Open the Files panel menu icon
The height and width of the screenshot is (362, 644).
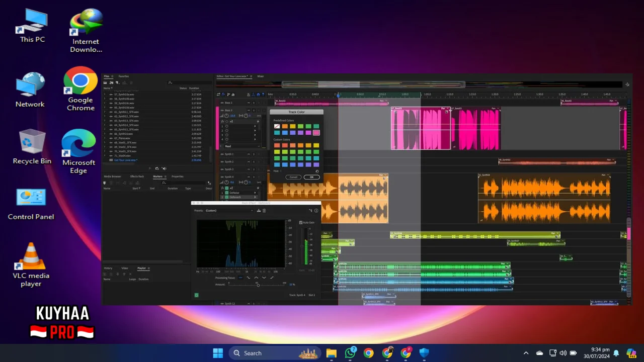[x=112, y=76]
